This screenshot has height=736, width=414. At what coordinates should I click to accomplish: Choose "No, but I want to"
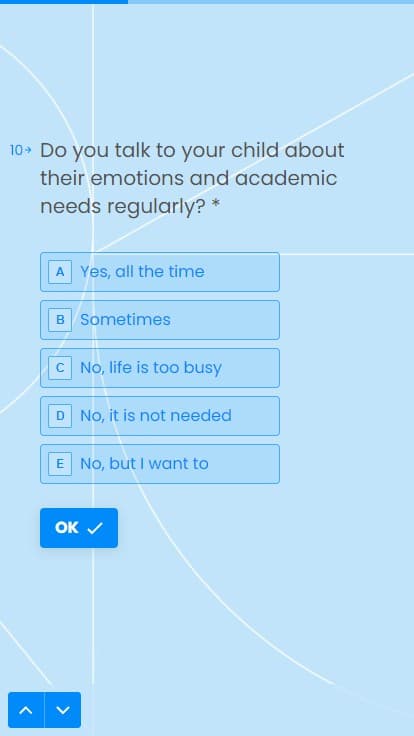[x=160, y=464]
